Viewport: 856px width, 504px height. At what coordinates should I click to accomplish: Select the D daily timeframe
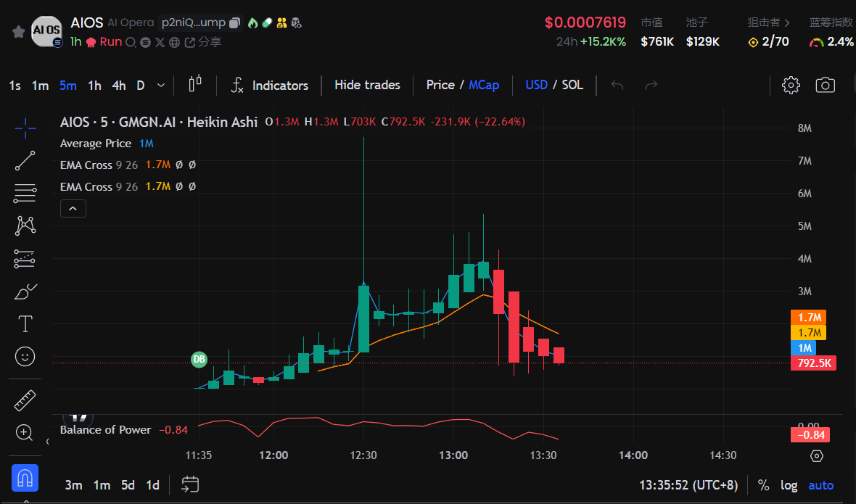click(140, 86)
